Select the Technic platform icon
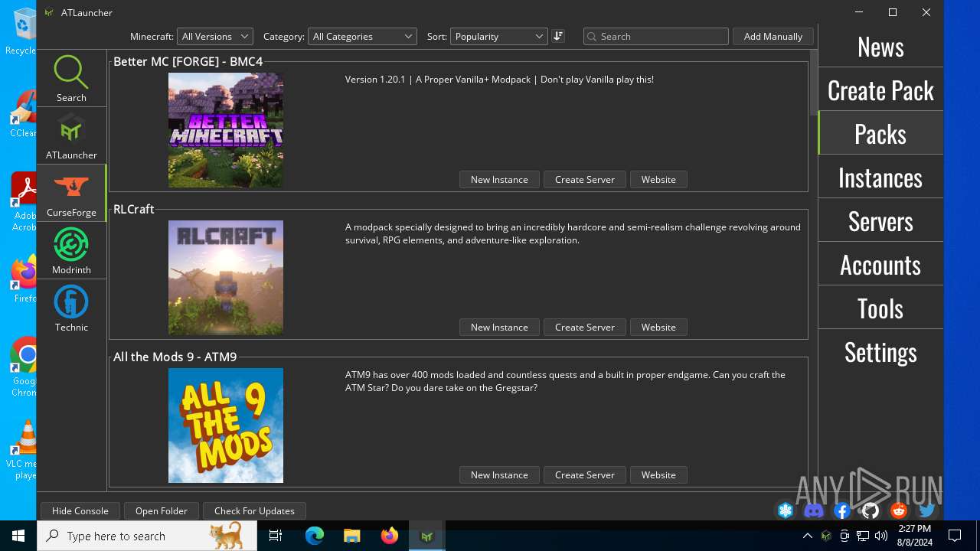This screenshot has width=980, height=551. coord(71,308)
